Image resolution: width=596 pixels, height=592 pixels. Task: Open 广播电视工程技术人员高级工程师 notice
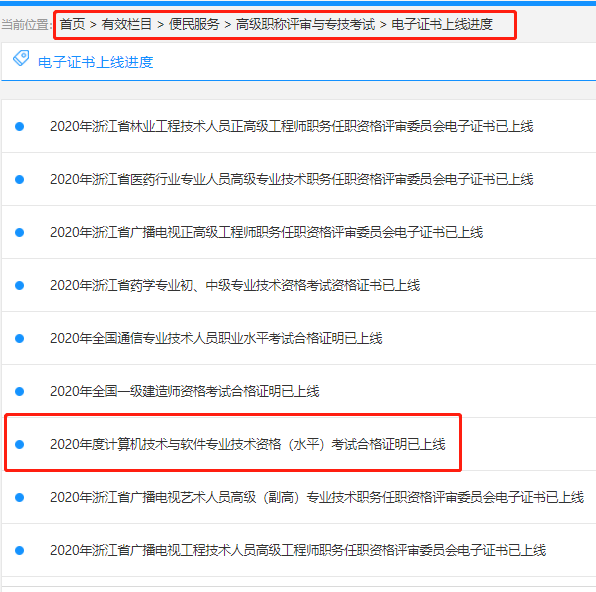[x=298, y=550]
